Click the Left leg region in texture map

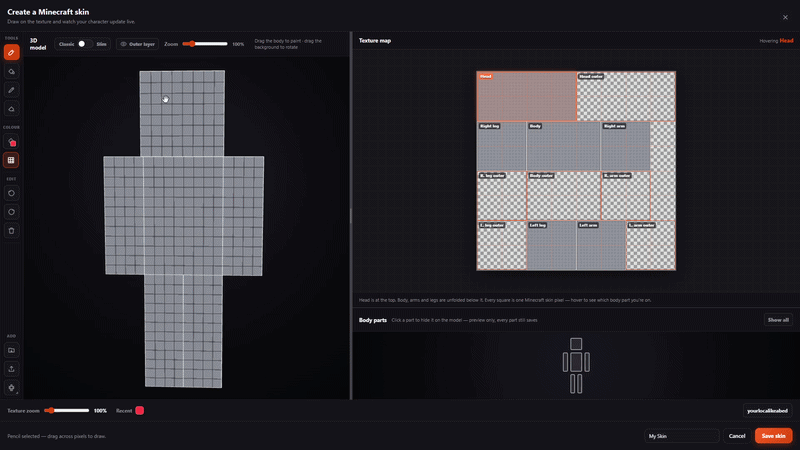click(x=551, y=245)
